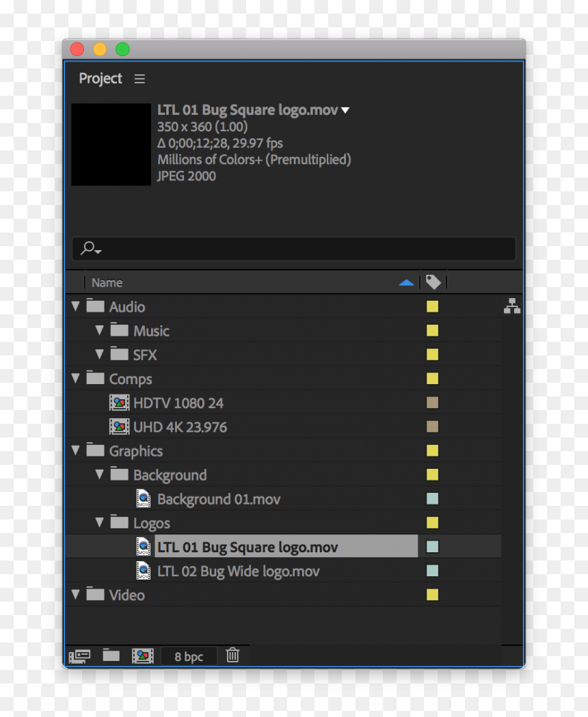Click in the project search field

coord(294,249)
